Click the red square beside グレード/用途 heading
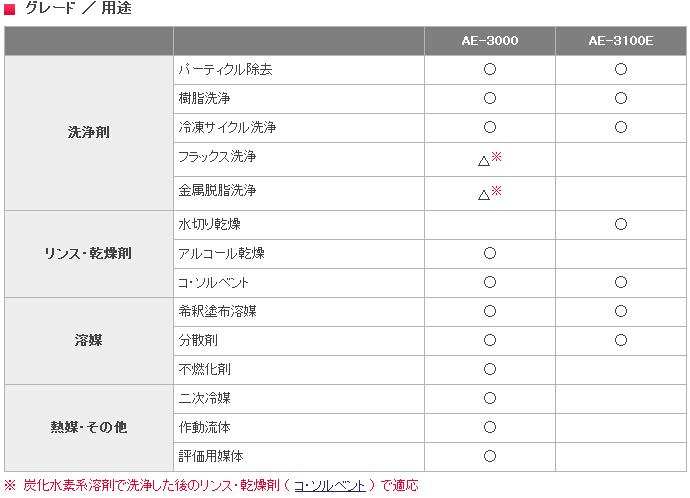 9,9
